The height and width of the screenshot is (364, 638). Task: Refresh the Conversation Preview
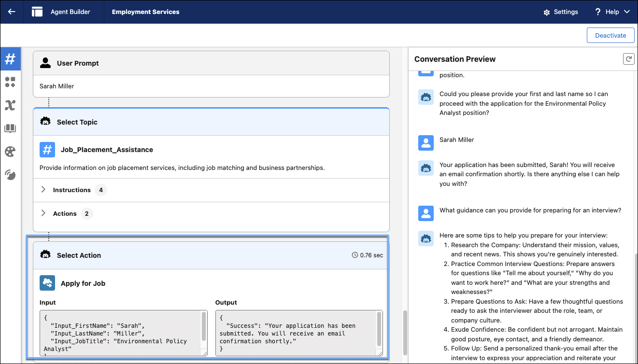[x=628, y=59]
